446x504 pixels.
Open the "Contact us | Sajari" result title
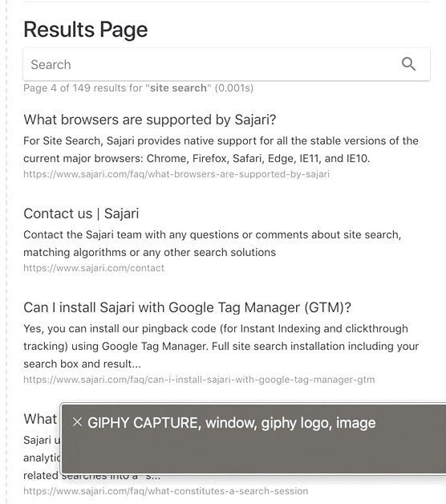point(81,213)
